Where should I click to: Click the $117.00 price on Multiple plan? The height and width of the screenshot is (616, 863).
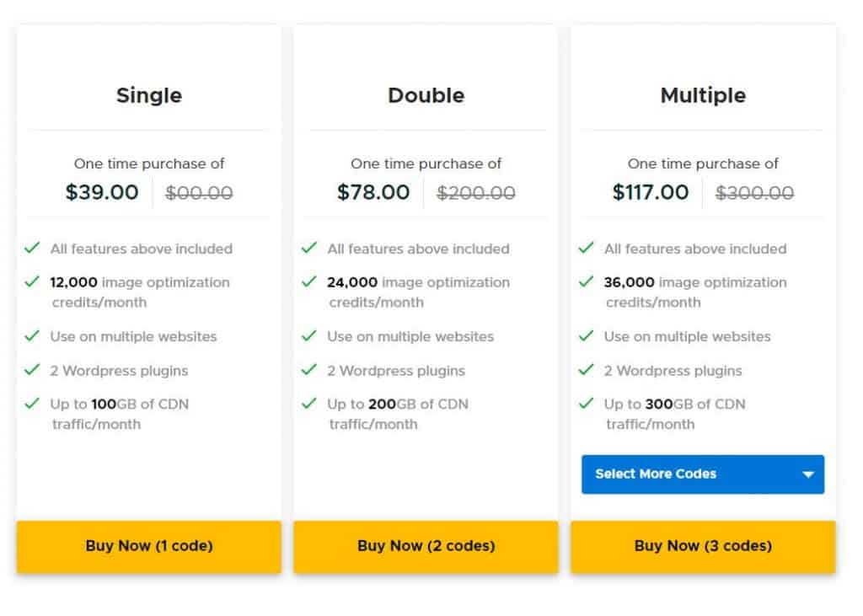pos(651,192)
